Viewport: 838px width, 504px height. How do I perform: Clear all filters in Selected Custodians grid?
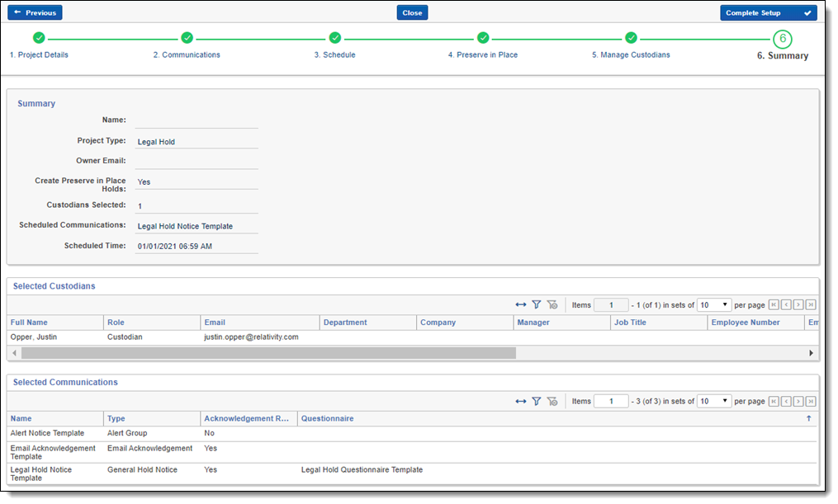click(x=552, y=305)
